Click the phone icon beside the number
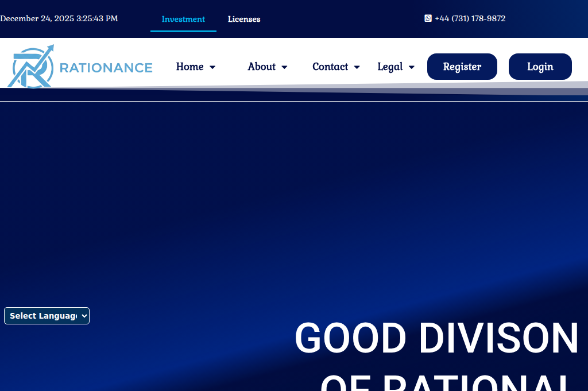Screen dimensions: 588x391 point(428,18)
